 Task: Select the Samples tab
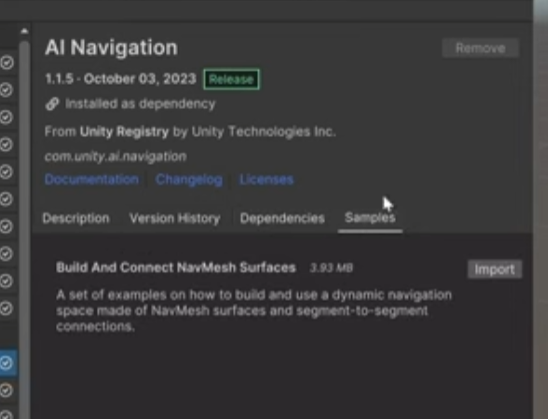pos(370,218)
